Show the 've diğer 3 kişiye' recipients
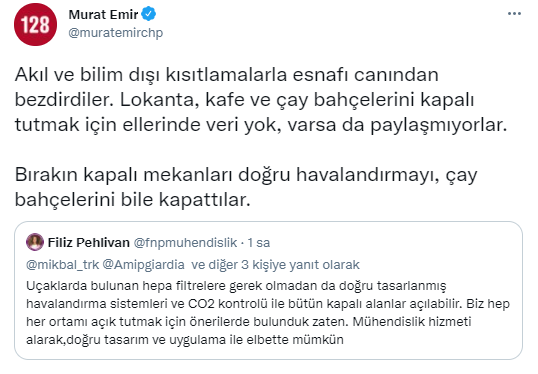The image size is (538, 374). (x=236, y=265)
